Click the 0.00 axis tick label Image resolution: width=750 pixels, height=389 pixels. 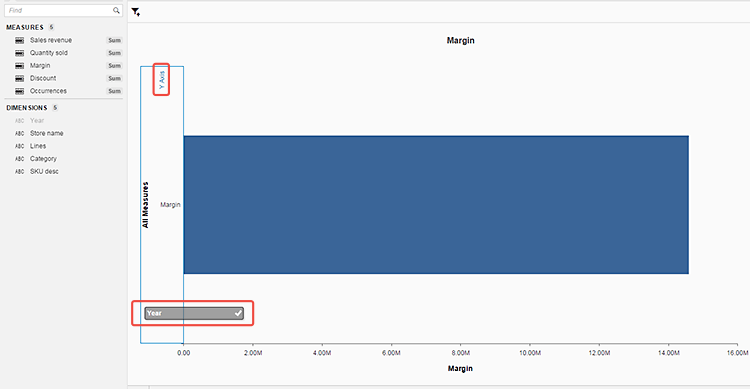click(184, 353)
